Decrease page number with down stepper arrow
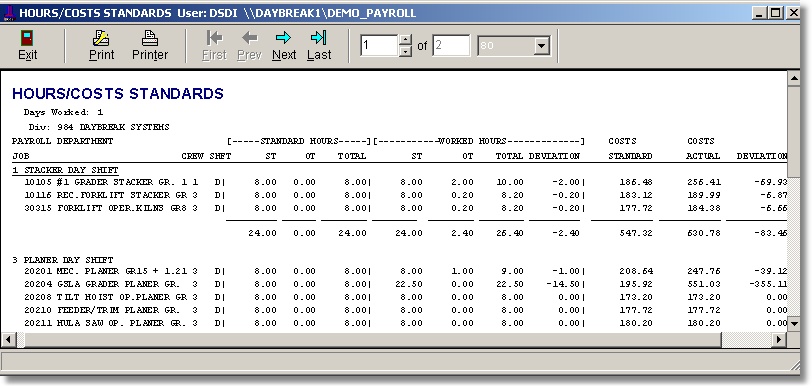The height and width of the screenshot is (388, 812). [x=405, y=51]
